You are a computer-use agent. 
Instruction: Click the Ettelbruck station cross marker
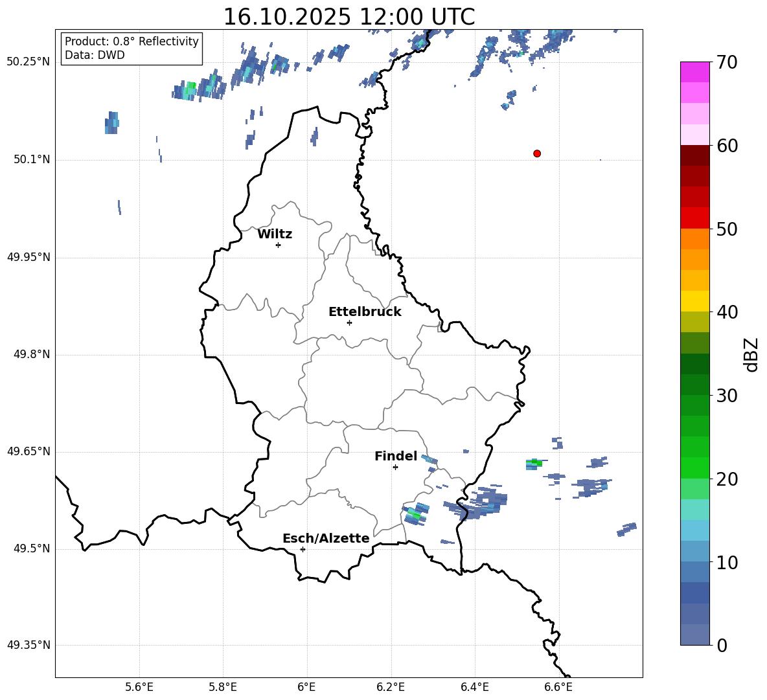tap(349, 322)
